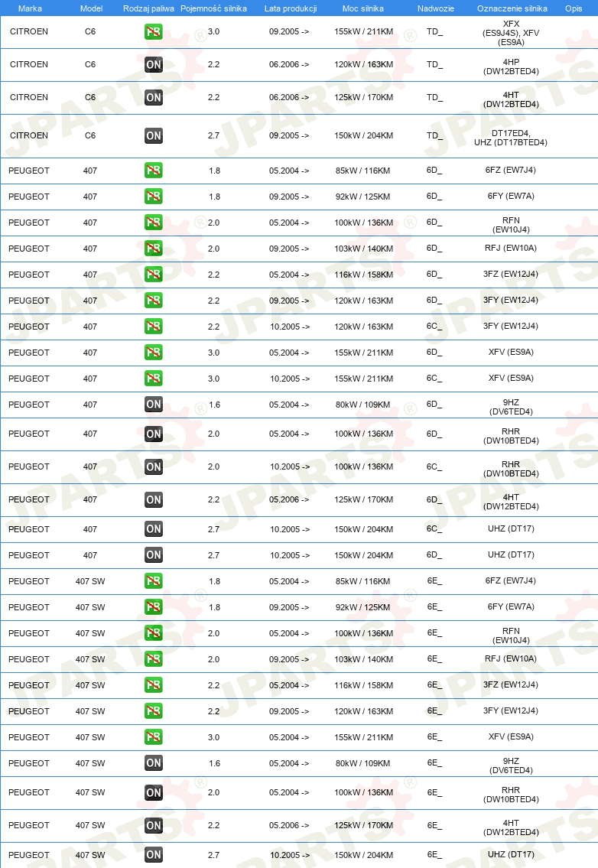This screenshot has width=598, height=868.
Task: Click the Moc silnika column header
Action: coord(363,8)
